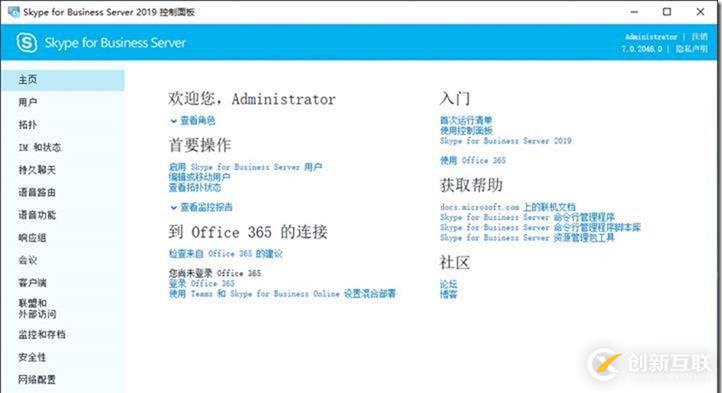Open the 论坛 community link
Viewport: 722px width, 393px height.
(x=448, y=284)
